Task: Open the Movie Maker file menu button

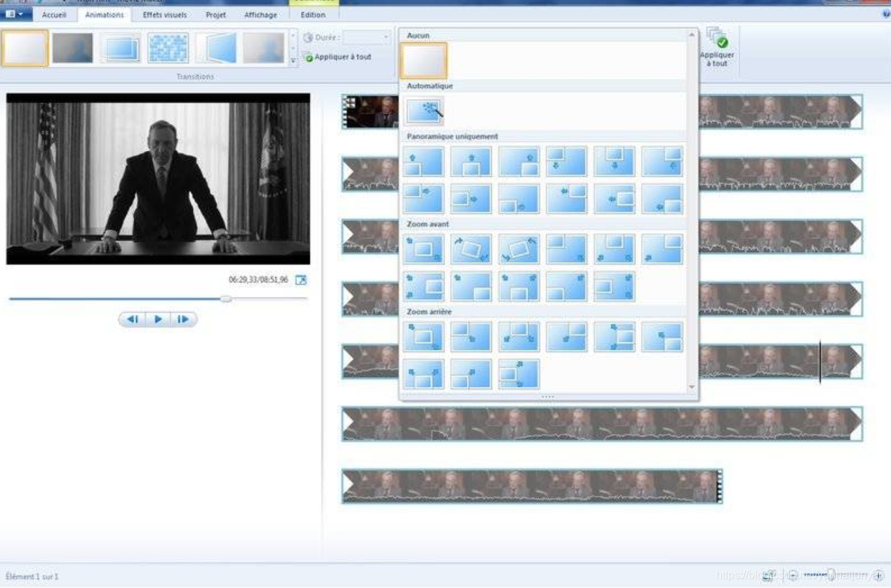Action: [15, 14]
